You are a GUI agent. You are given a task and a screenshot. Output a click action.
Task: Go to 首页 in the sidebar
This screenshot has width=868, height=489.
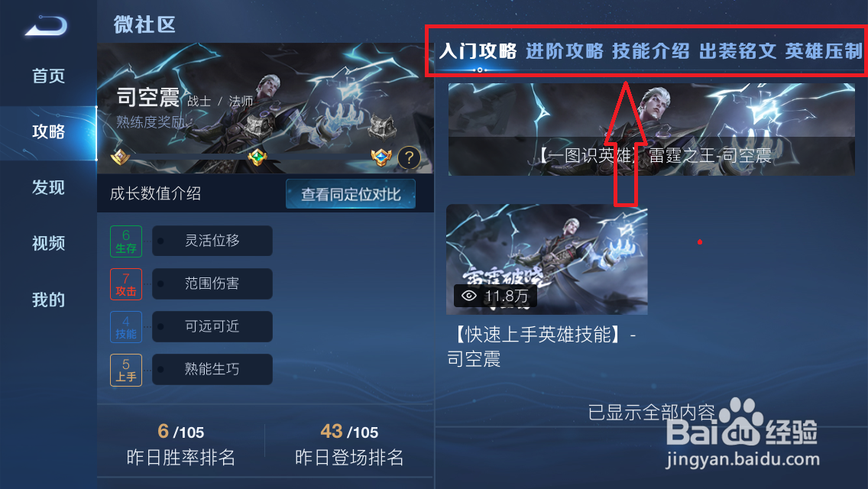coord(48,76)
